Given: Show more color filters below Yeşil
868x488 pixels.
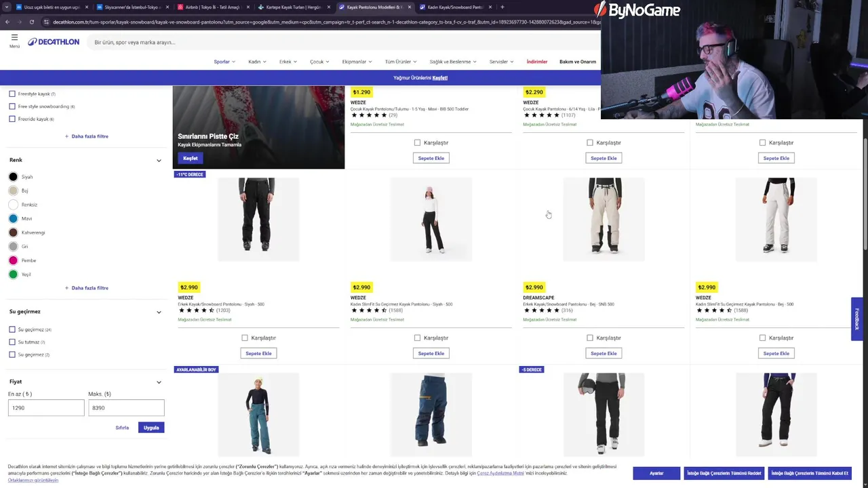Looking at the screenshot, I should (x=87, y=288).
